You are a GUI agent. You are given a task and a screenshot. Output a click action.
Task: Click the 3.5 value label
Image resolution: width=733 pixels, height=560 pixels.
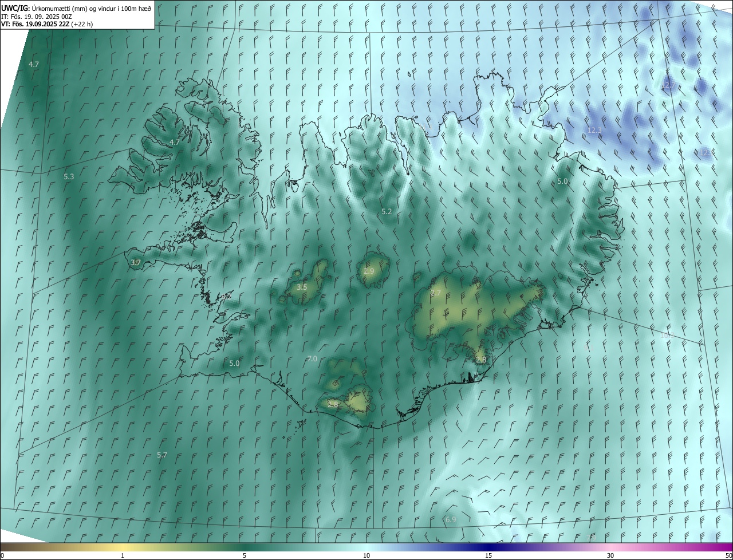tap(302, 287)
